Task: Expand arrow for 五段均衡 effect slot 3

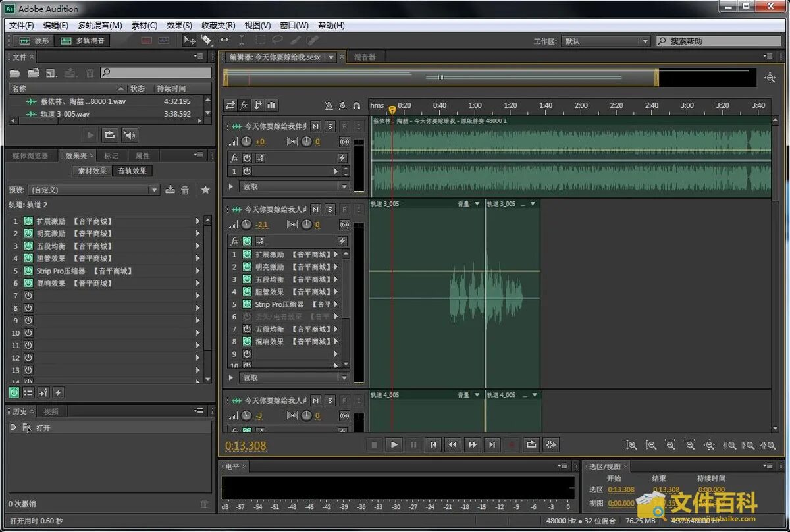Action: pyautogui.click(x=197, y=246)
